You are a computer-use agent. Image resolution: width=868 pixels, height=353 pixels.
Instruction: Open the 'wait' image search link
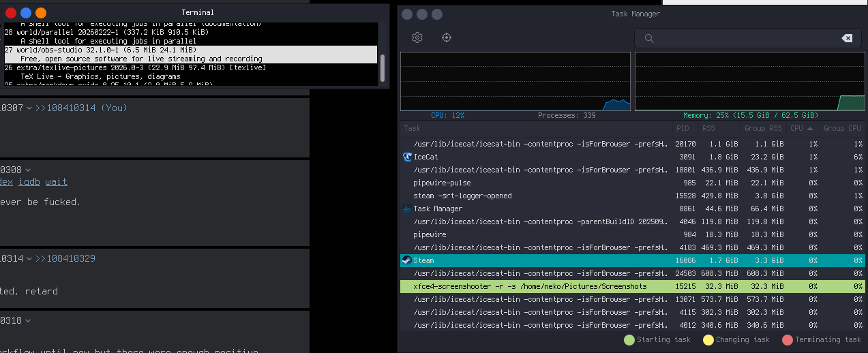tap(57, 182)
